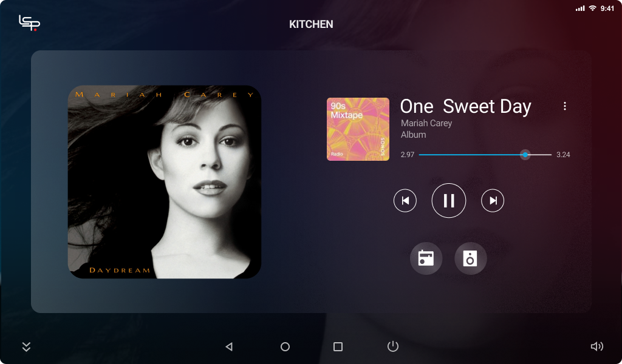Click the playback progress slider handle

point(525,155)
